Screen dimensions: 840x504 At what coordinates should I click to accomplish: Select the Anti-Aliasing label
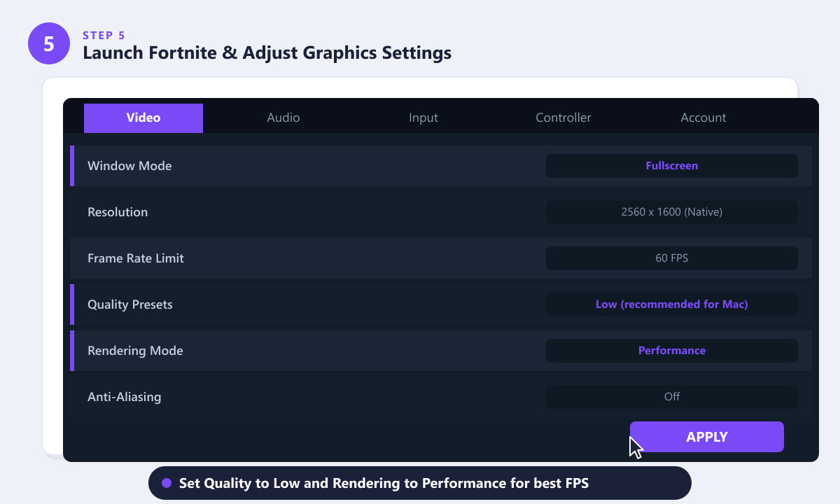pos(125,397)
